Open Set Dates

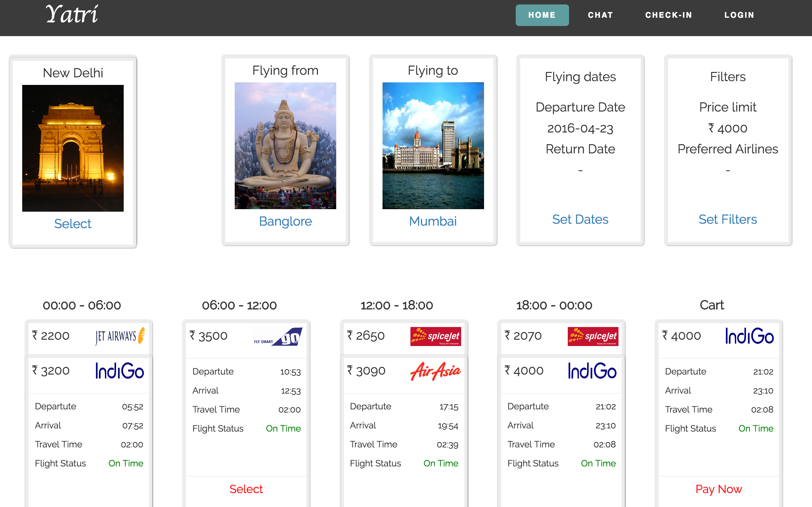point(580,219)
